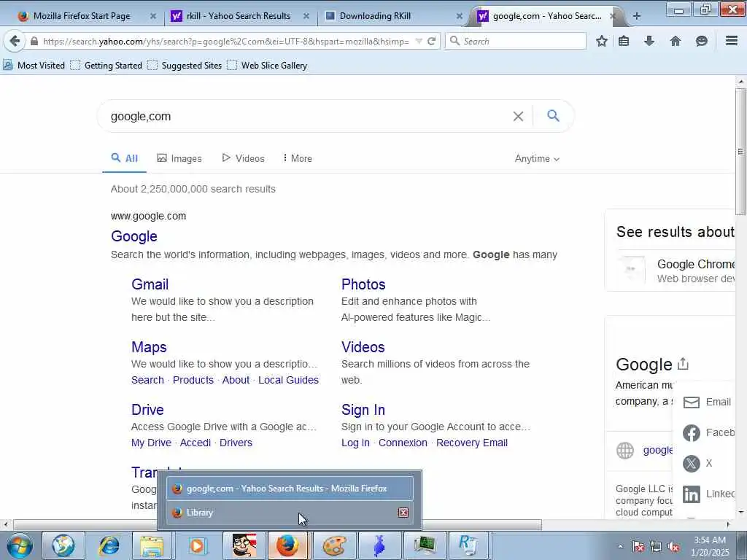Click into the Yahoo google,com search field

305,116
